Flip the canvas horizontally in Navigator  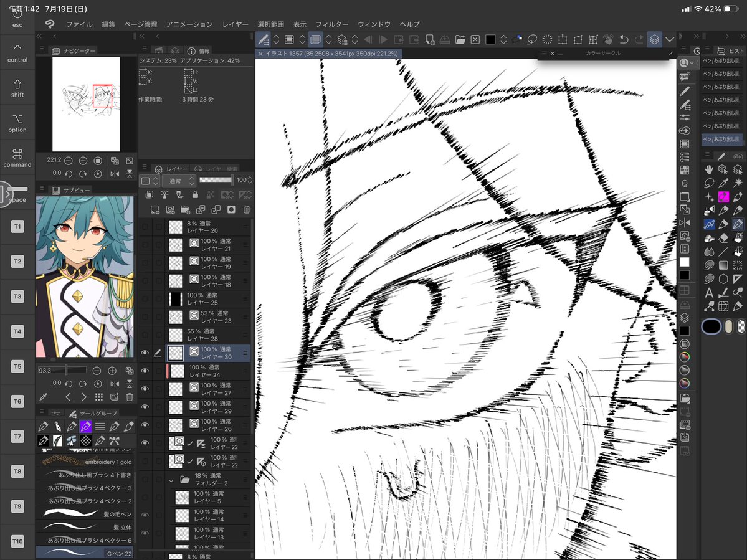point(115,174)
